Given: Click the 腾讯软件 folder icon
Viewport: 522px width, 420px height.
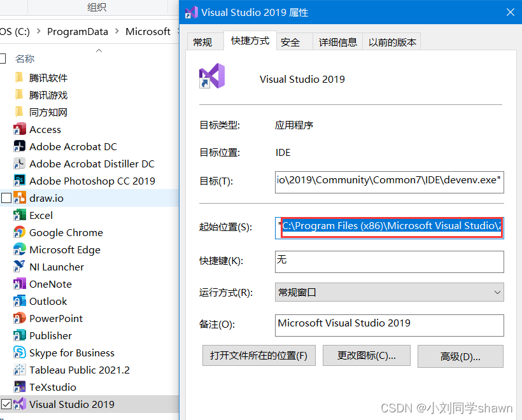Looking at the screenshot, I should 19,78.
